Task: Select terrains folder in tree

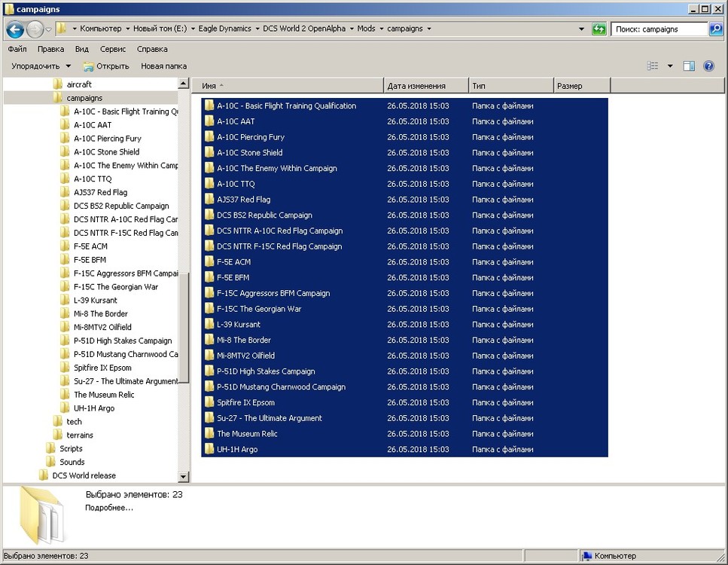Action: coord(80,435)
